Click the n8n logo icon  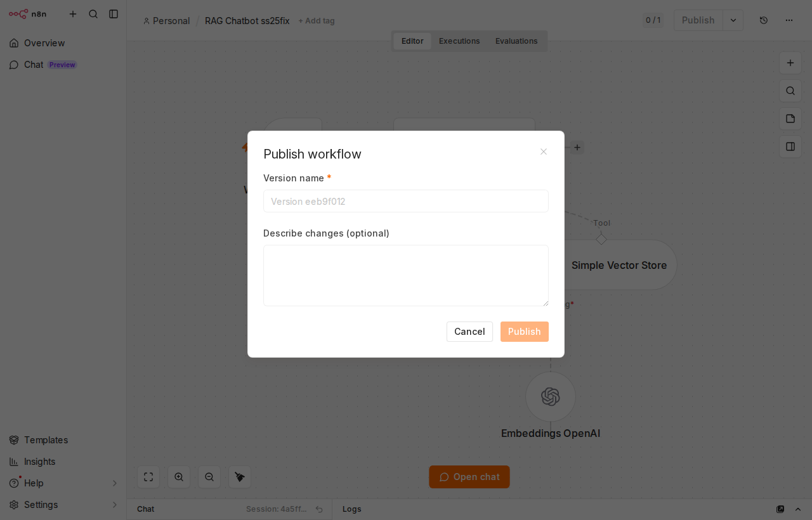click(18, 14)
